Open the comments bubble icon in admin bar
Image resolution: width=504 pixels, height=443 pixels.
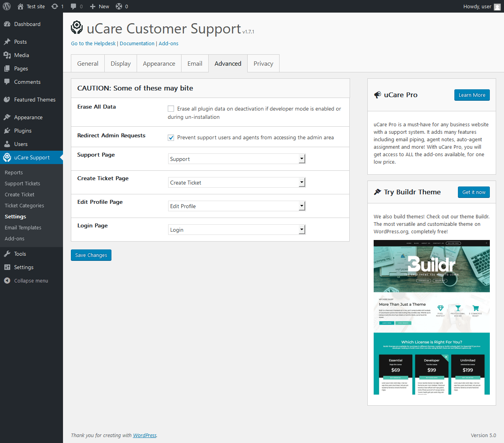tap(74, 6)
